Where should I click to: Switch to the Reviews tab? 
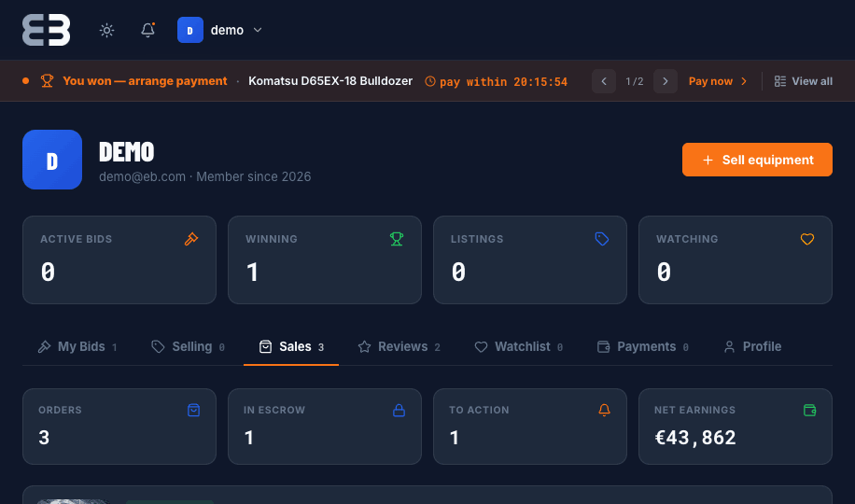[399, 347]
